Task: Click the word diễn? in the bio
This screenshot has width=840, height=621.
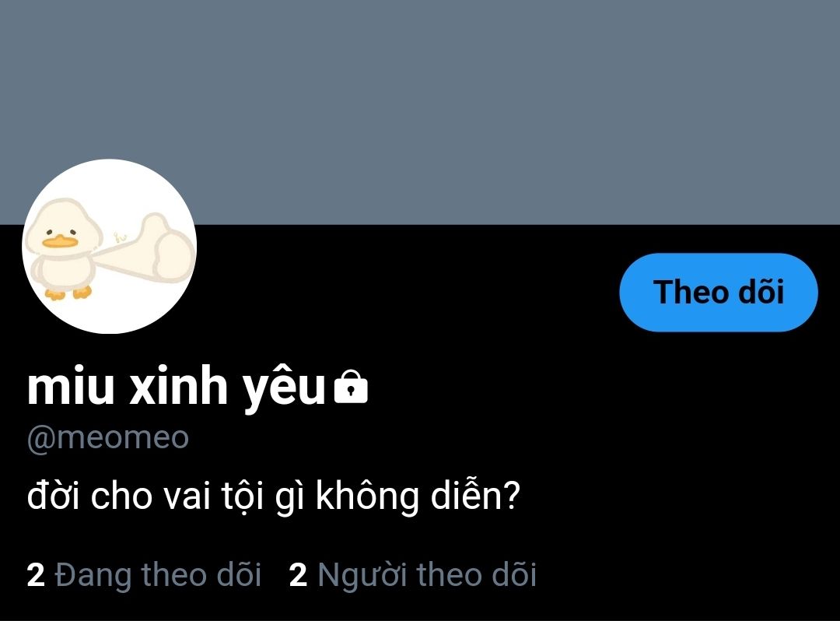Action: [x=476, y=496]
